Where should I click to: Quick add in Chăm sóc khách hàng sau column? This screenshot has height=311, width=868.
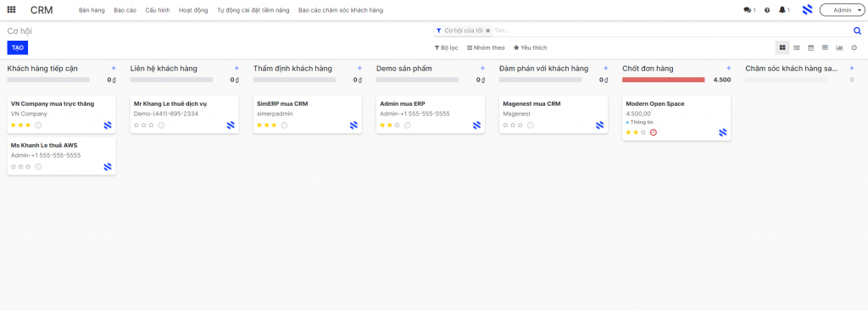[x=851, y=68]
